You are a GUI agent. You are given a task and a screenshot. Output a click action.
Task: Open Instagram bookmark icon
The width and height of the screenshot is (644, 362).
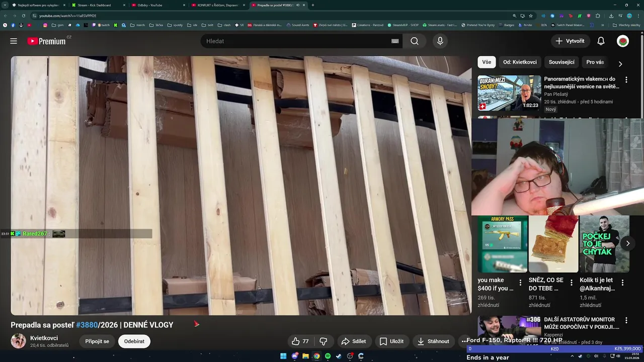coord(45,25)
